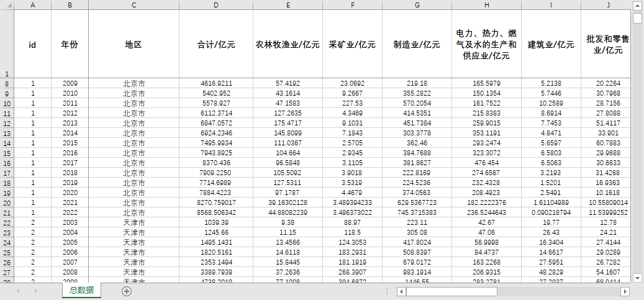
Task: Click the 采矿业/亿元 header cell
Action: tap(352, 44)
